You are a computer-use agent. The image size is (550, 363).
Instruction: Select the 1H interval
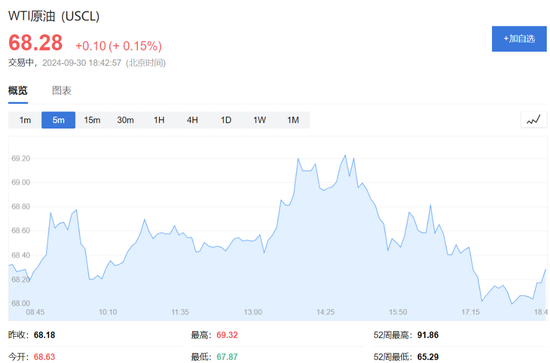click(x=159, y=120)
